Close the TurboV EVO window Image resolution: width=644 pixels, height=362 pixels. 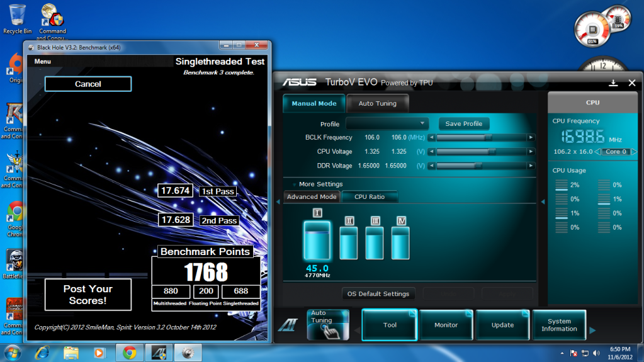pos(632,83)
